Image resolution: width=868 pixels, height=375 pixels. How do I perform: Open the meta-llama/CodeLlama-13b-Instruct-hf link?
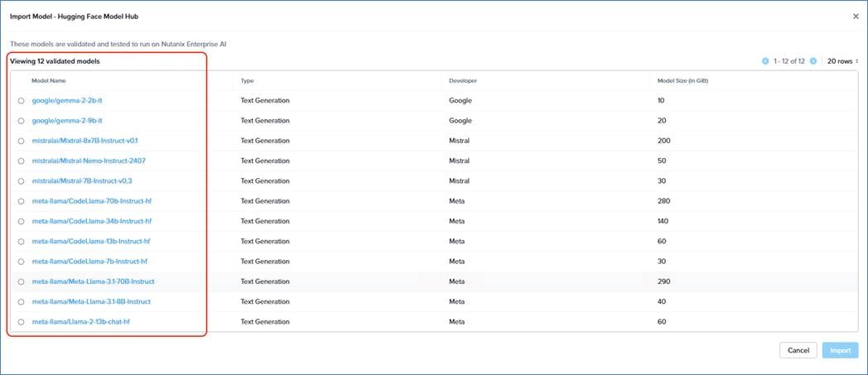point(91,241)
